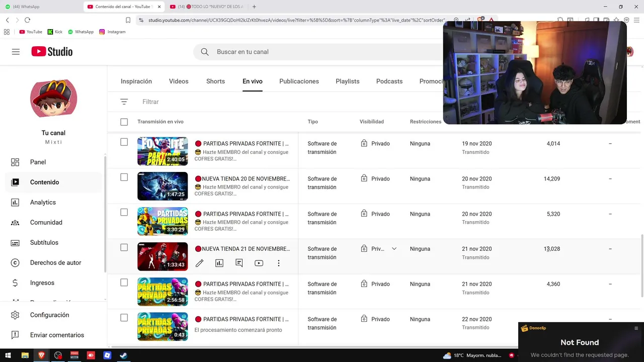Switch to the Inspiración tab
This screenshot has width=644, height=362.
coord(136,81)
